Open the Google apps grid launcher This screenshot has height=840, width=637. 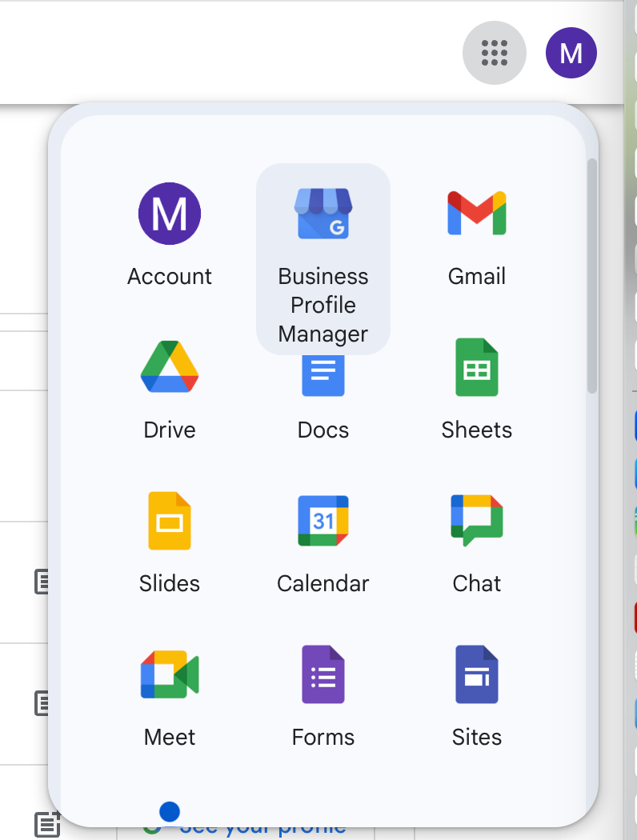(494, 53)
